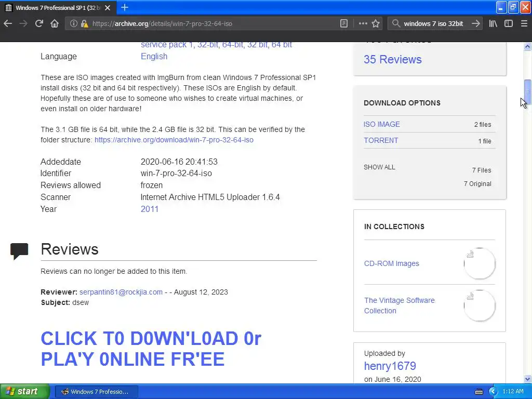This screenshot has height=399, width=532.
Task: Click the Reviews heading
Action: pyautogui.click(x=70, y=249)
